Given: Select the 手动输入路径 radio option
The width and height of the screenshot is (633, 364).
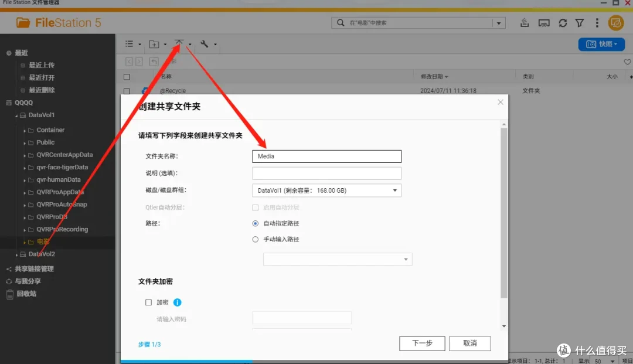Looking at the screenshot, I should coord(255,239).
